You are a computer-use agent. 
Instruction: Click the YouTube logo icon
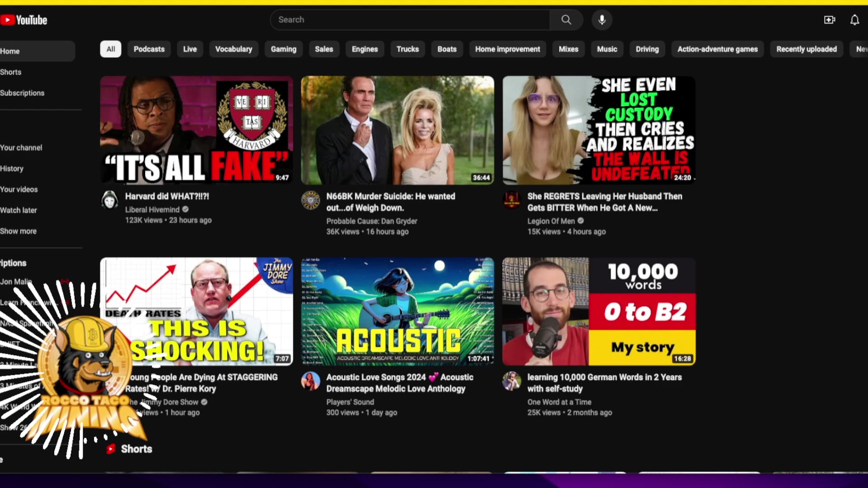[x=8, y=20]
